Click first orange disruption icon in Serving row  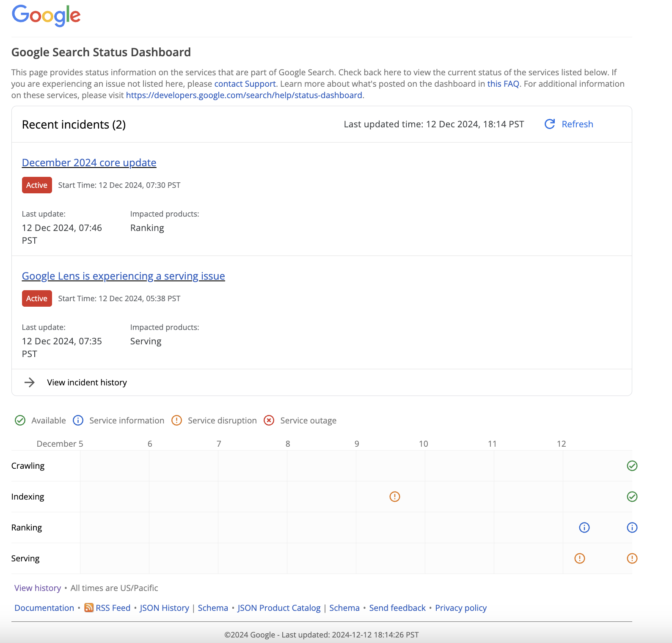580,558
